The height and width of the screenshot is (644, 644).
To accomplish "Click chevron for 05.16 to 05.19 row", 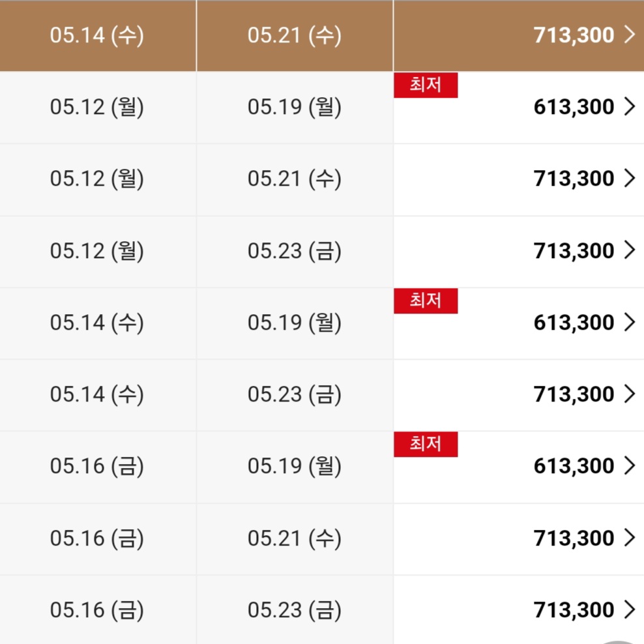I will [x=629, y=466].
